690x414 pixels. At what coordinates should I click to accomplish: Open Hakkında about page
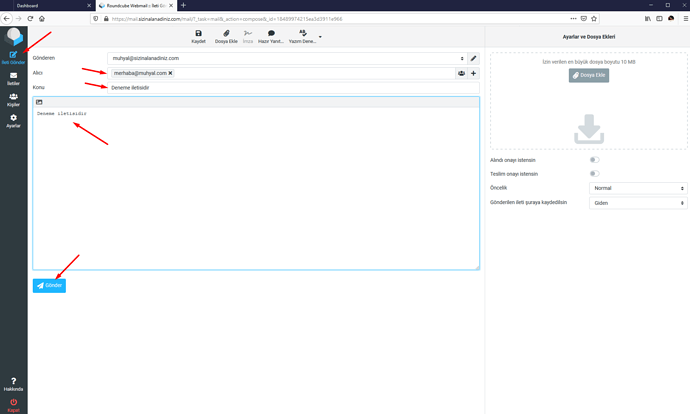[x=13, y=384]
